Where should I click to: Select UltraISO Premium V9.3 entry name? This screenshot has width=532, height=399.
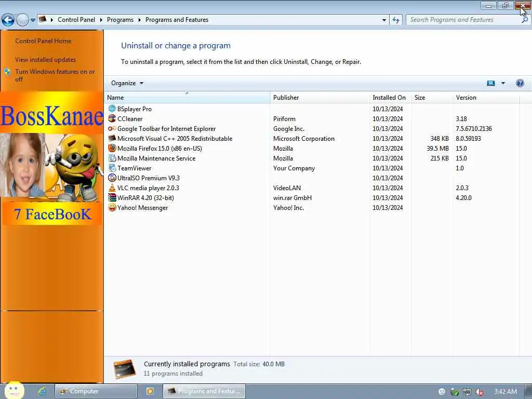coord(148,178)
